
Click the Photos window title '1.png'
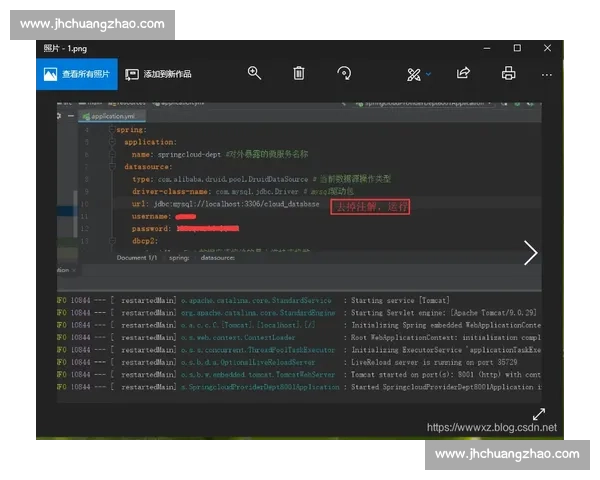[x=65, y=49]
